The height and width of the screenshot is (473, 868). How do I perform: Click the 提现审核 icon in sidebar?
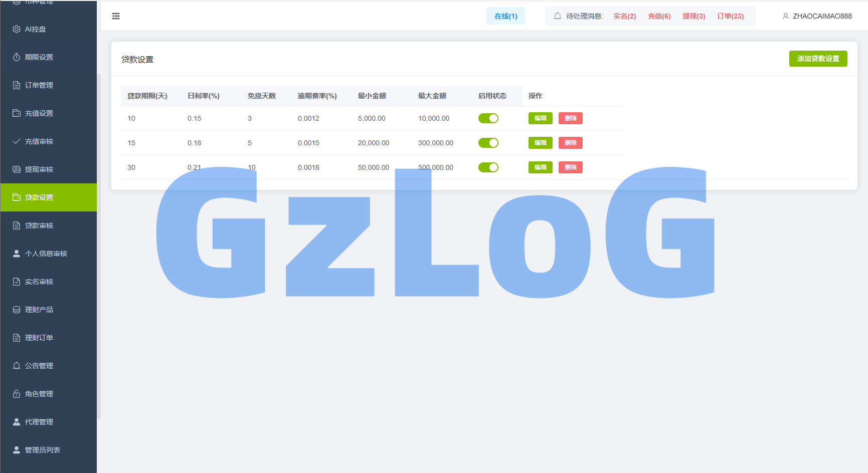(17, 169)
